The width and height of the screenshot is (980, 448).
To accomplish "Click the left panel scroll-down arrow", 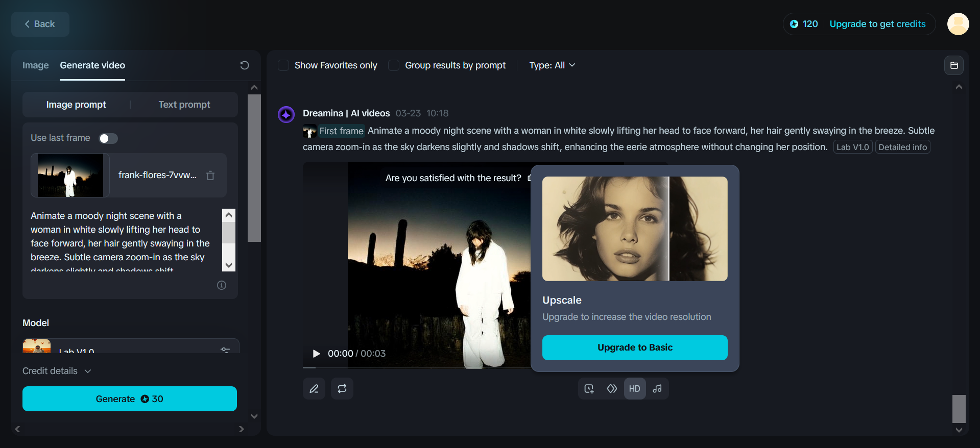I will 254,416.
